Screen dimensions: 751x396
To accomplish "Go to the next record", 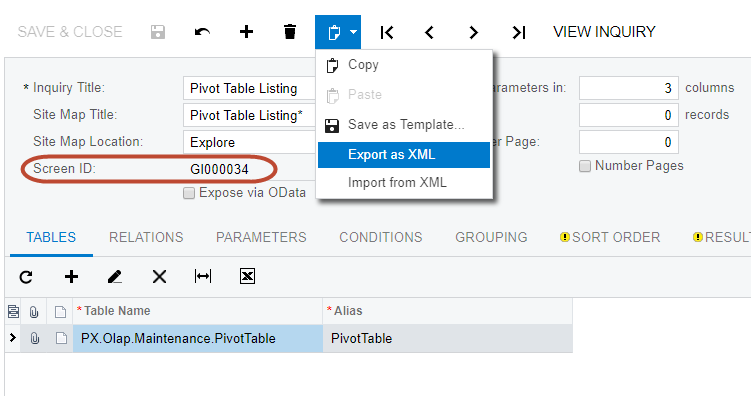I will click(473, 33).
